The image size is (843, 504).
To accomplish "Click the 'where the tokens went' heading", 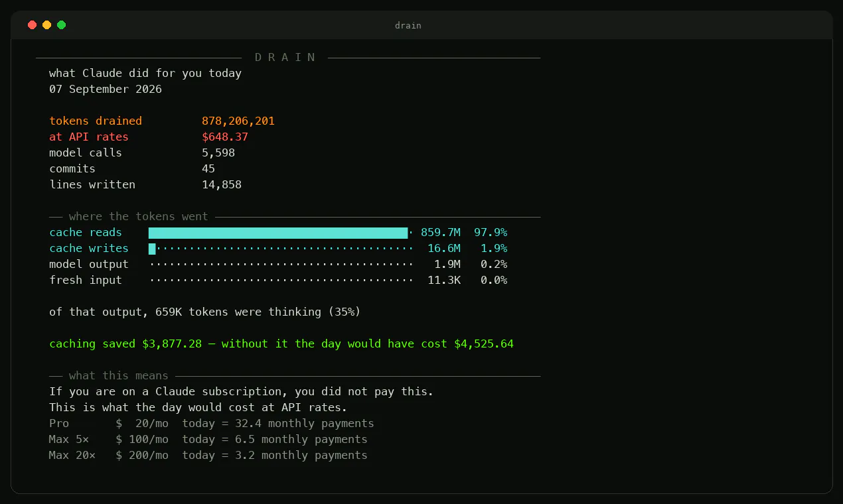I will click(x=139, y=216).
